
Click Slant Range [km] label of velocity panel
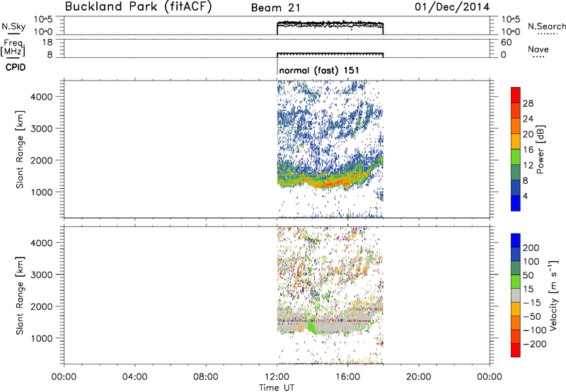(x=20, y=296)
